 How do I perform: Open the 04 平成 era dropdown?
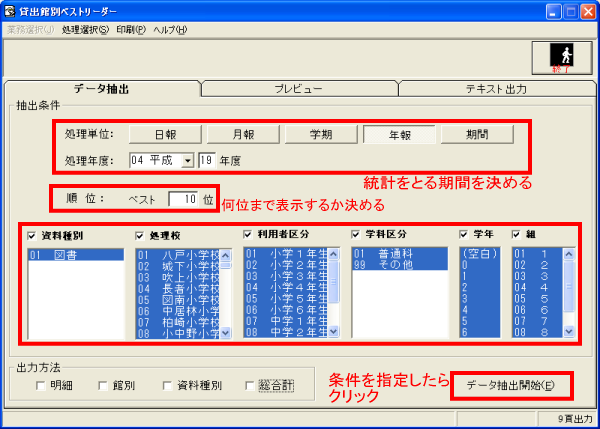pyautogui.click(x=188, y=161)
